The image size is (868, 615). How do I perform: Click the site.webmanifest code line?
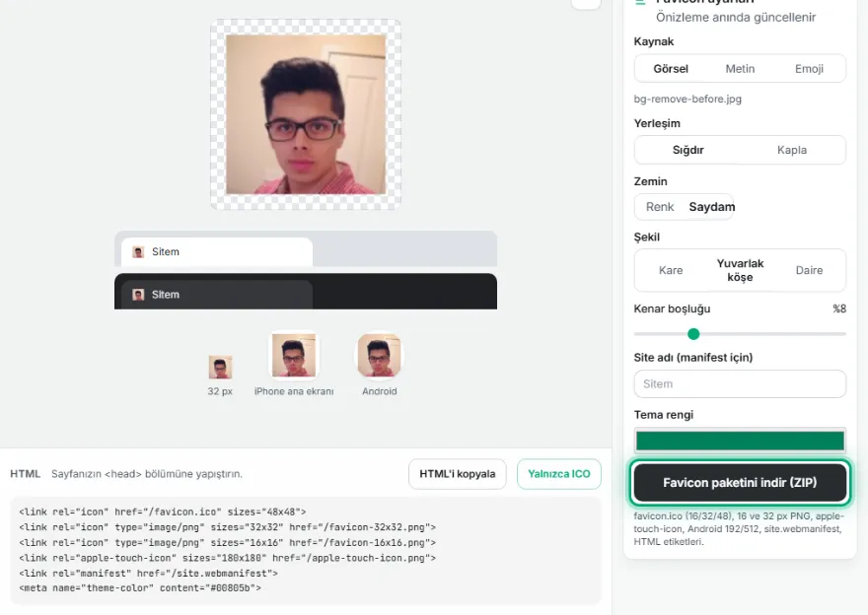pos(148,574)
